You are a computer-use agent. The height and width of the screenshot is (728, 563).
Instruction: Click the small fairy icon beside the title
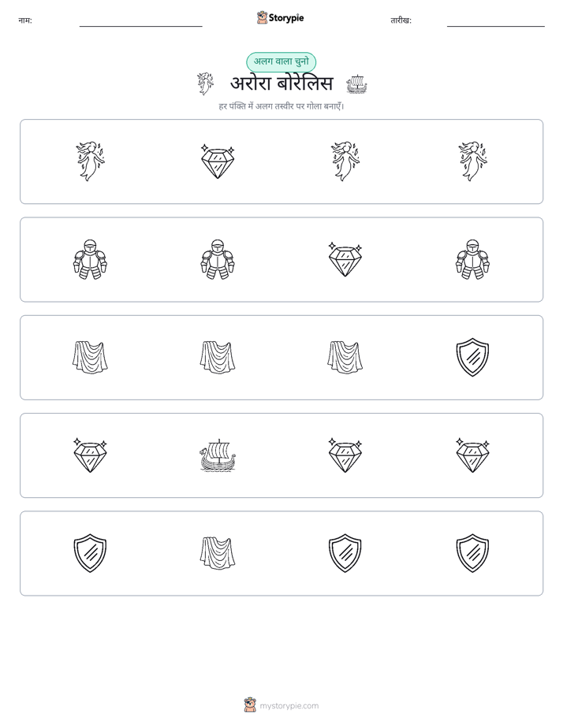coord(205,84)
